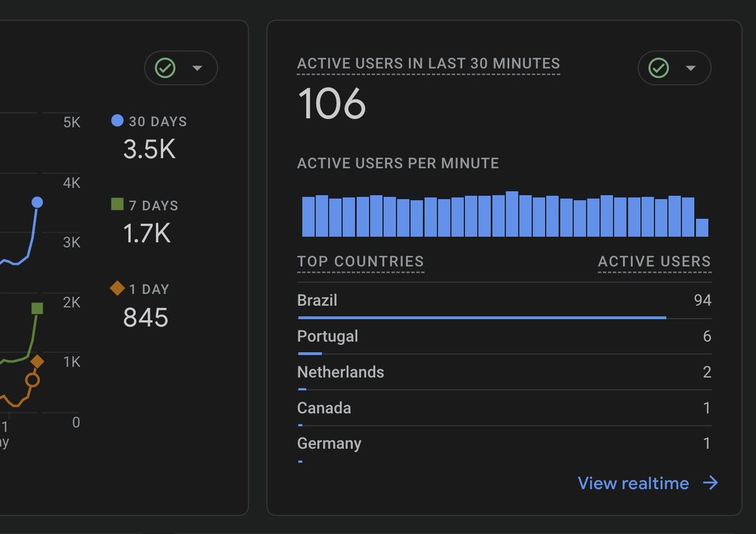
Task: Click the ACTIVE USERS PER MINUTE label
Action: coord(398,163)
